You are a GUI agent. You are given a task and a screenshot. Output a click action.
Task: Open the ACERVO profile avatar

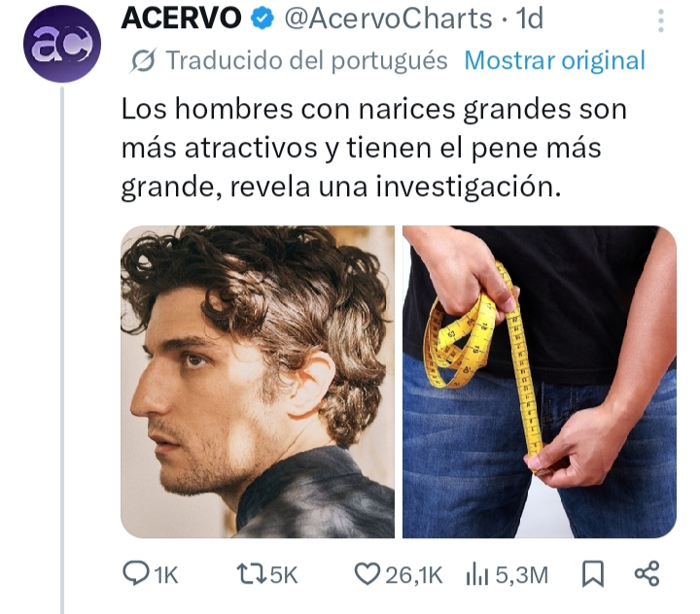62,44
